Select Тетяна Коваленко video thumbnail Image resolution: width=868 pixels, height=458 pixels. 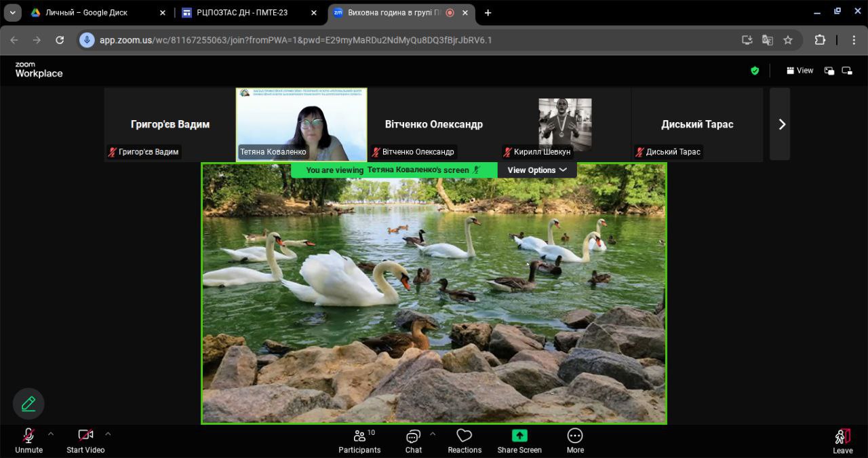[301, 124]
